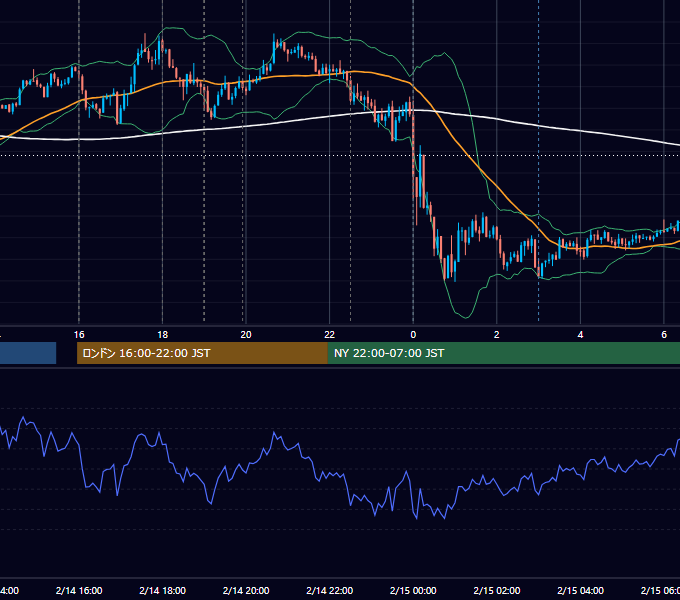
Task: Click the hour label 22 on price chart axis
Action: click(330, 335)
